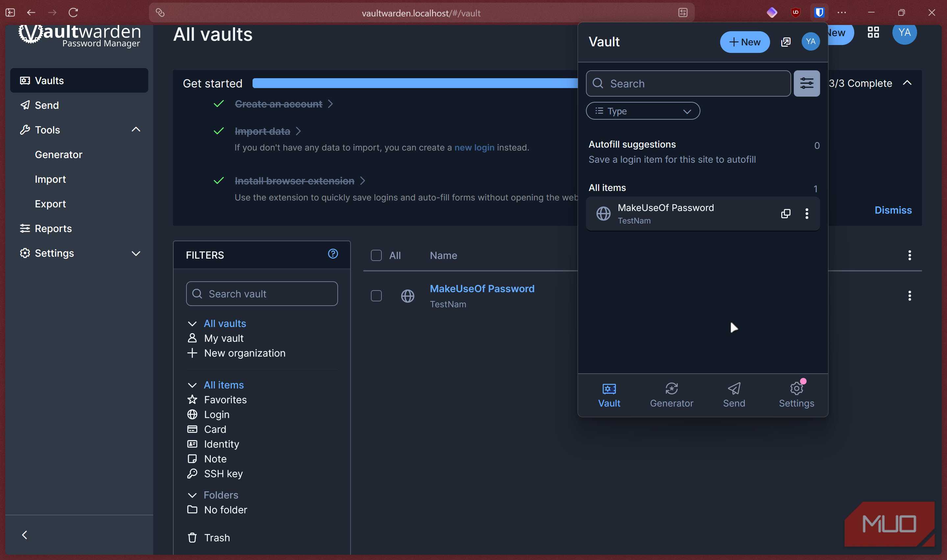Collapse All items filter group

[x=192, y=385]
